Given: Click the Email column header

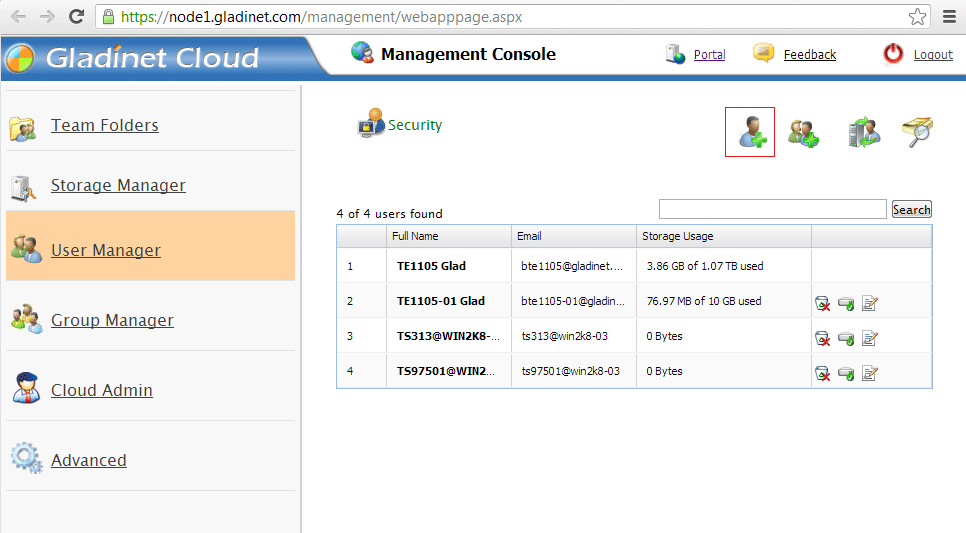Looking at the screenshot, I should (x=574, y=236).
